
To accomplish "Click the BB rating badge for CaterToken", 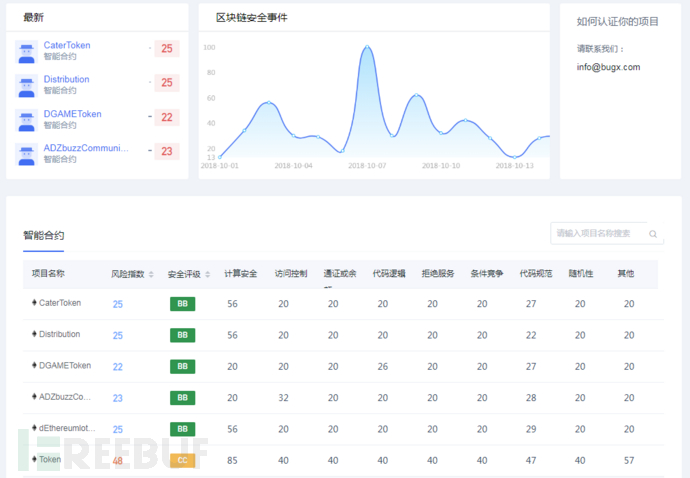I will pos(183,304).
